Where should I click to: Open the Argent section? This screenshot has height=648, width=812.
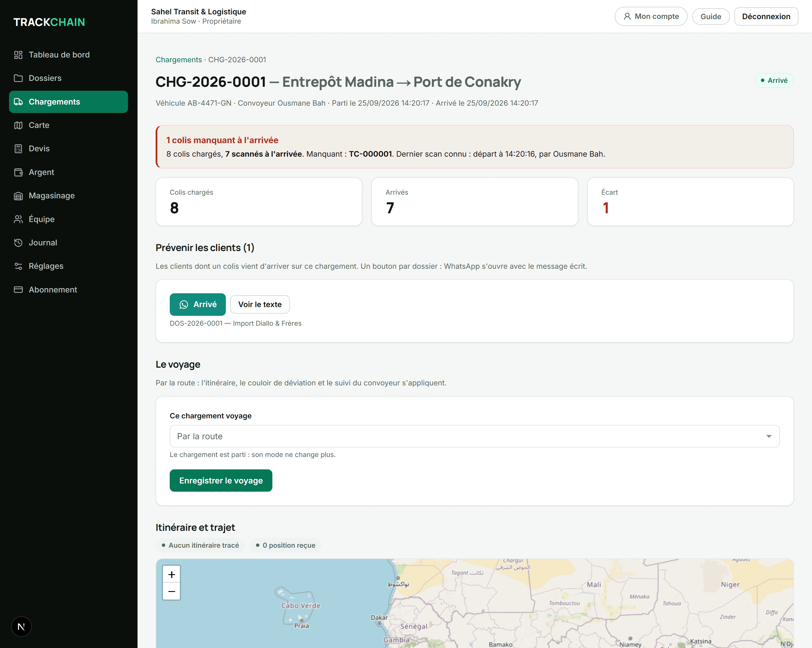point(69,172)
